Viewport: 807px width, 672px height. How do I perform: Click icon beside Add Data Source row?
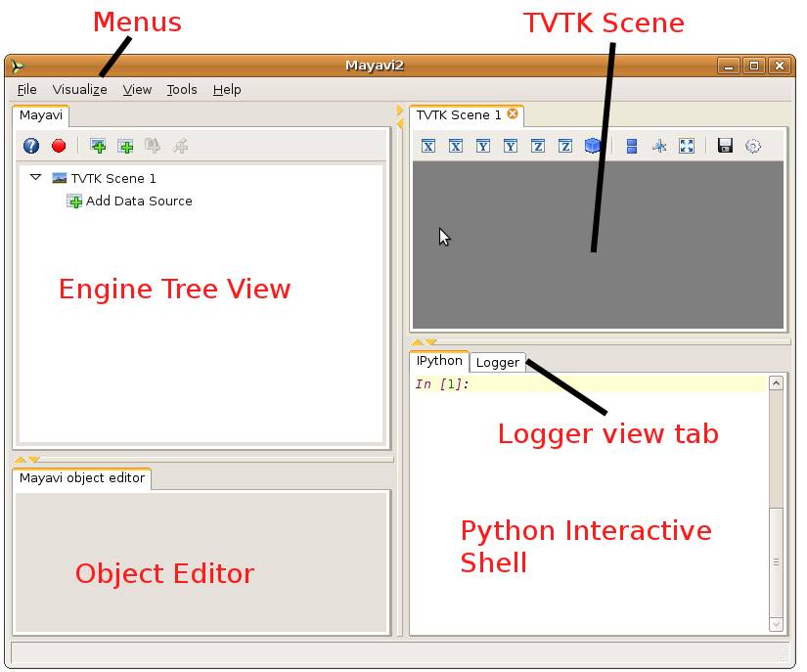[74, 202]
